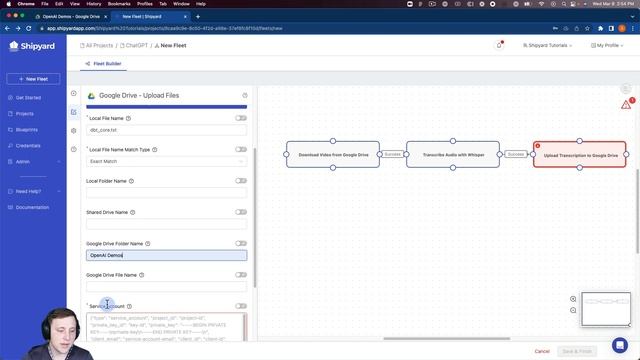The image size is (640, 360).
Task: Click the Google Drive File Name field
Action: pos(167,287)
